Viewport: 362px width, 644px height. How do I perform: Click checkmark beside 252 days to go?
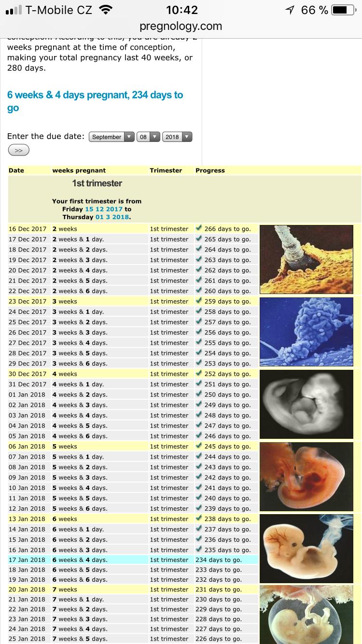click(199, 374)
